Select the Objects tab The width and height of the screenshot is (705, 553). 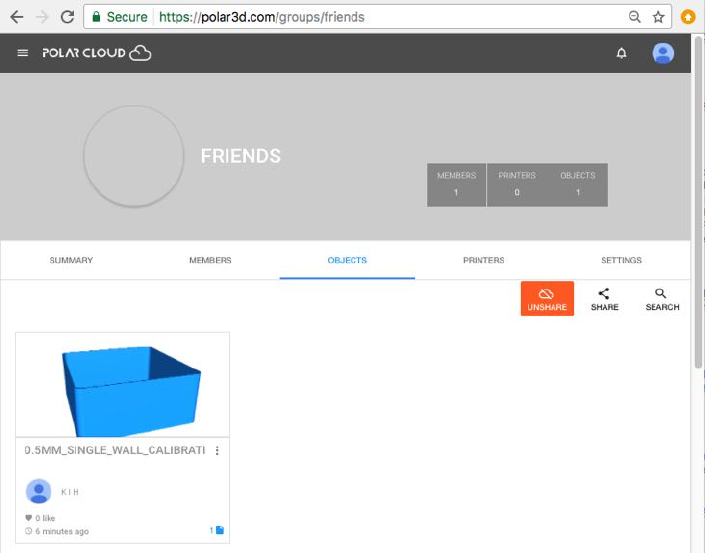pos(347,260)
